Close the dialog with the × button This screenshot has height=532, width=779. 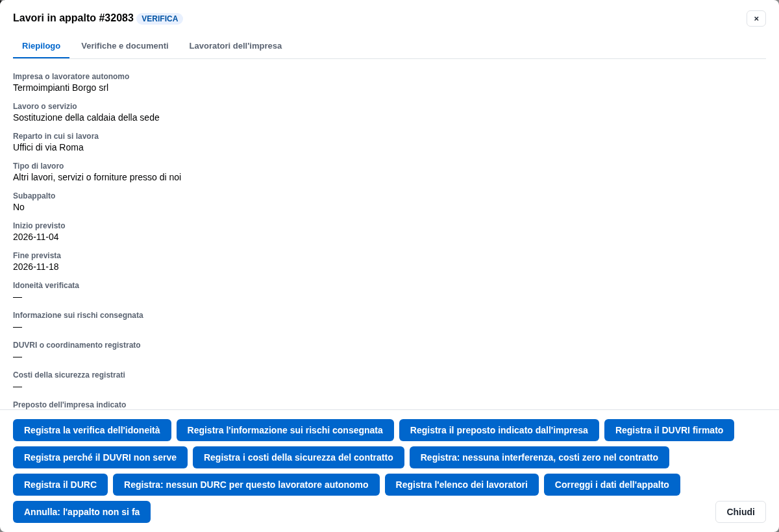756,18
